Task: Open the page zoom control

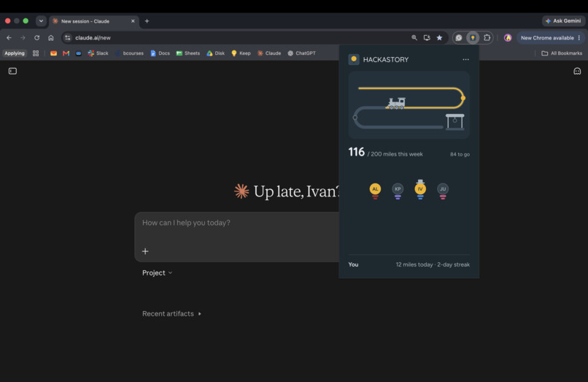Action: tap(414, 37)
